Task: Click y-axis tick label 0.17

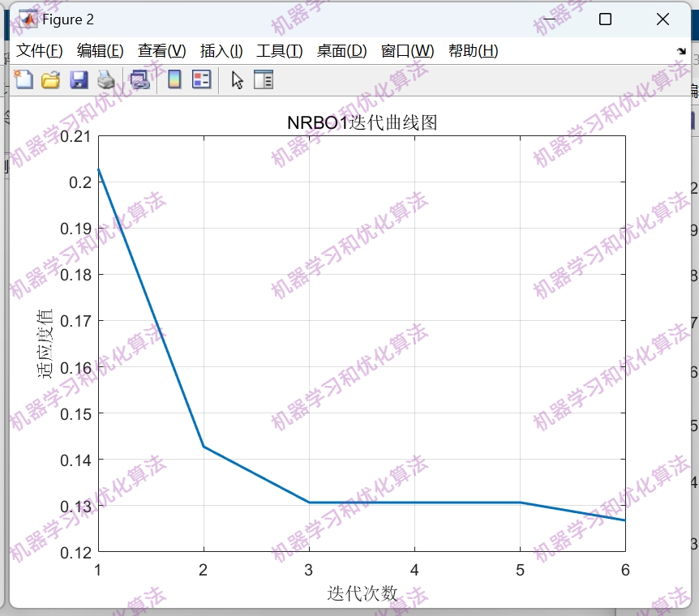Action: coord(75,321)
